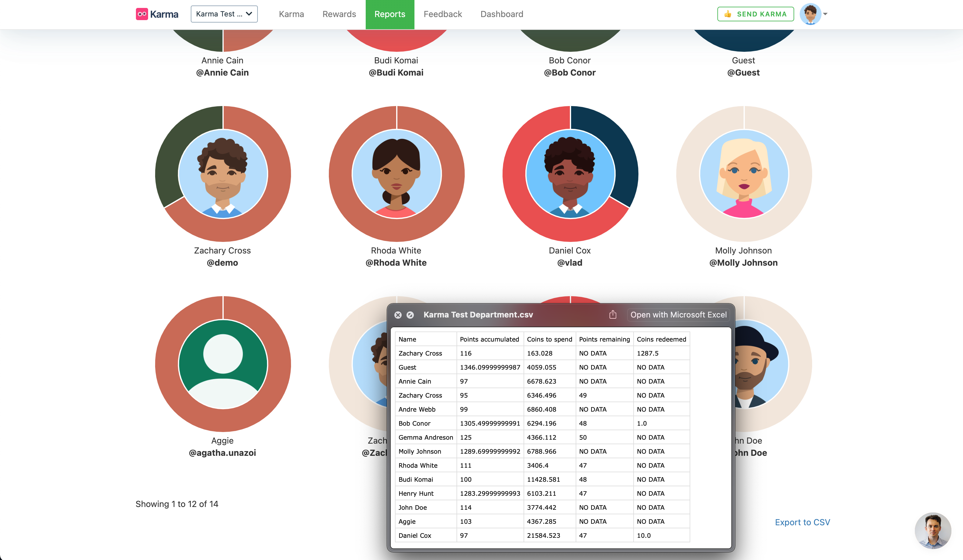Click the thumbs-up Send Karma button
The image size is (963, 560).
click(755, 14)
